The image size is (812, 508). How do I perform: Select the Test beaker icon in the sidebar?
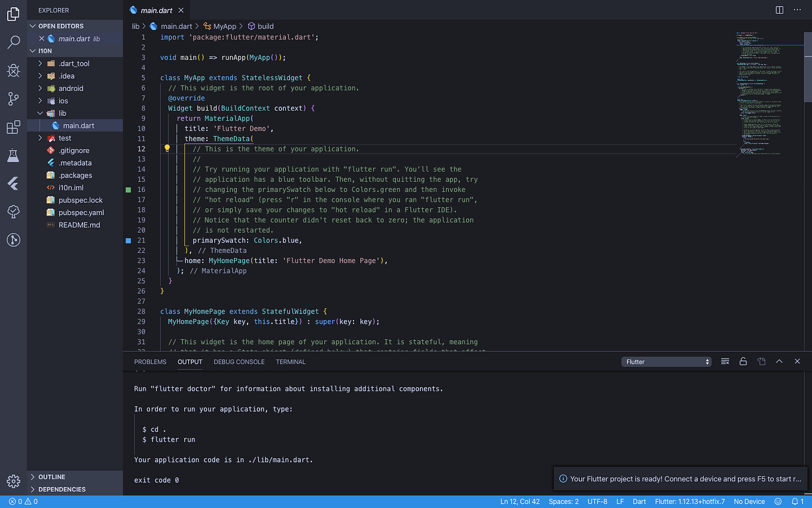click(x=13, y=156)
